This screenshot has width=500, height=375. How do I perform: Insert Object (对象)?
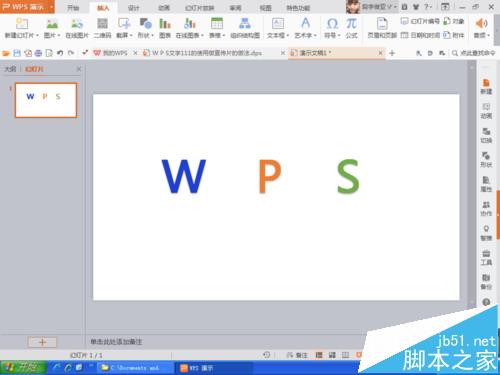pos(454,21)
